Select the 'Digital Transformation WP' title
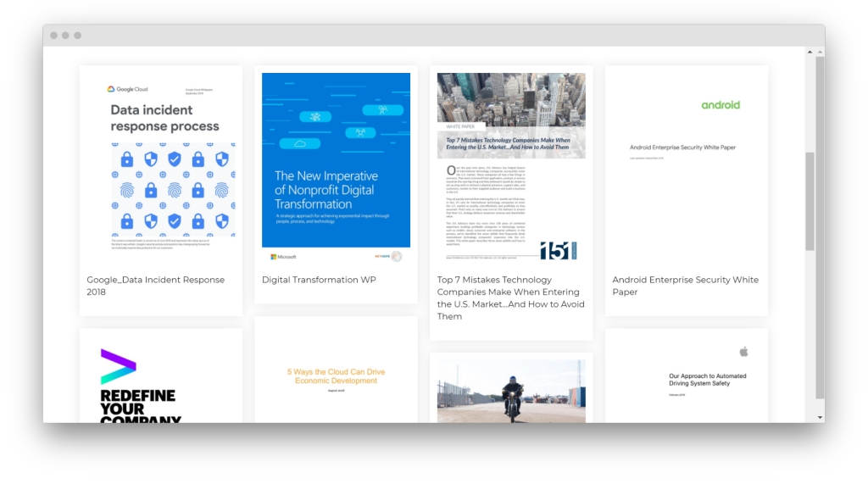The width and height of the screenshot is (868, 484). click(319, 280)
